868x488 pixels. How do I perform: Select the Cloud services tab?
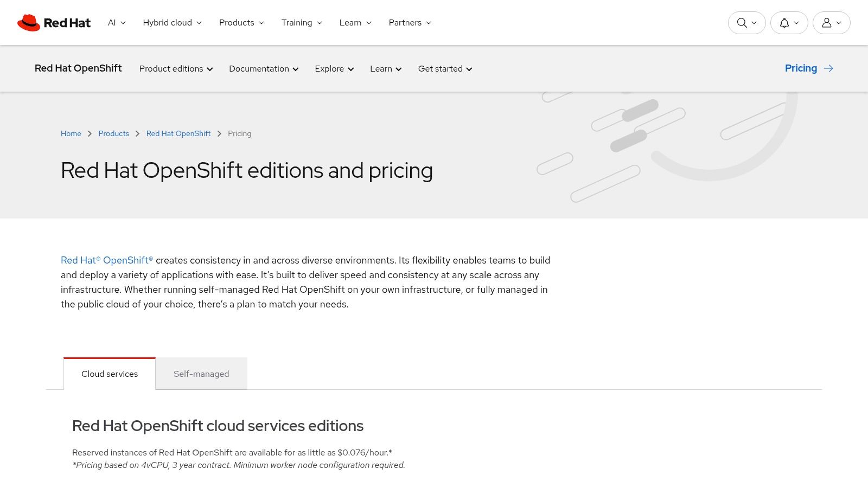point(109,374)
